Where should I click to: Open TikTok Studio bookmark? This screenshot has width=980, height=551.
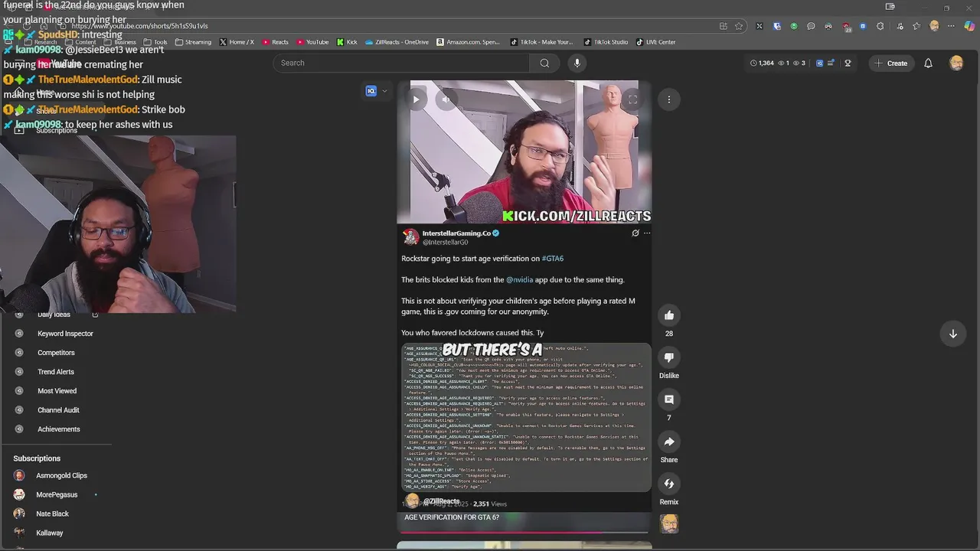coord(606,42)
